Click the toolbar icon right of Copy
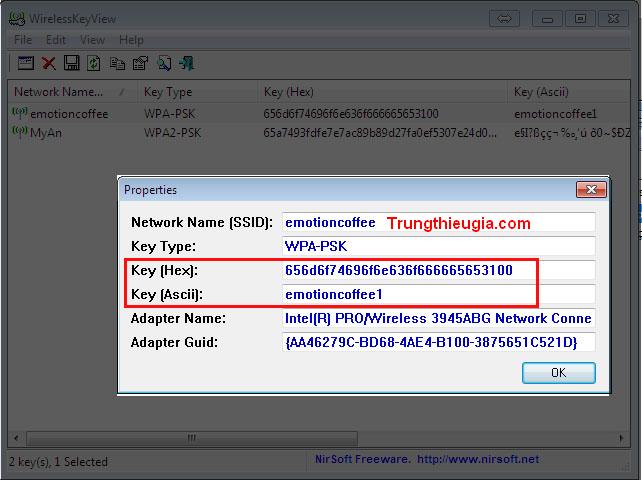The image size is (642, 480). tap(140, 63)
